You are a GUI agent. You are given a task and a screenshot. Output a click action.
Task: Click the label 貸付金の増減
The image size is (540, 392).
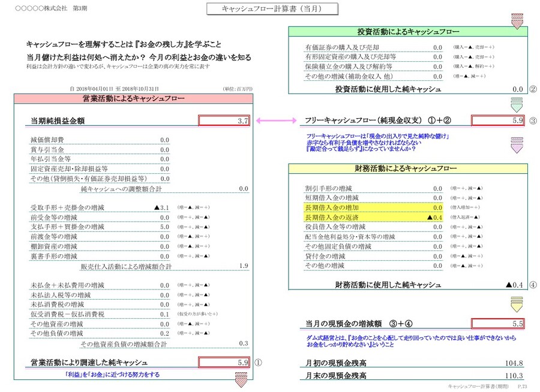coord(325,257)
